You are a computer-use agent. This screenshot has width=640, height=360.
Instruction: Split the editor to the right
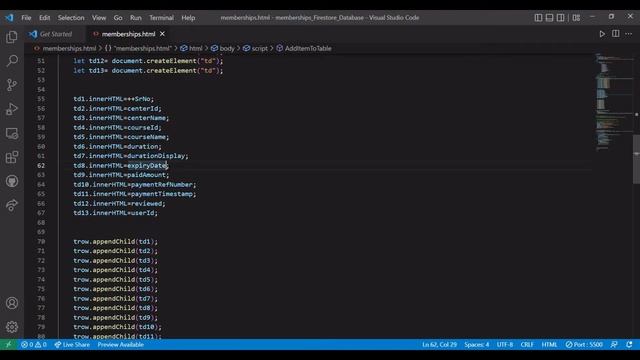[x=616, y=34]
